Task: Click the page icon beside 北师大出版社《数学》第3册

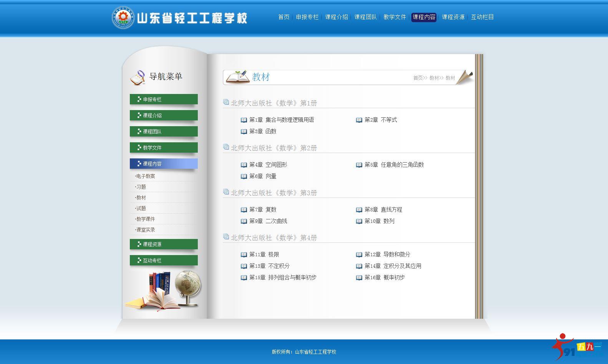Action: tap(226, 192)
